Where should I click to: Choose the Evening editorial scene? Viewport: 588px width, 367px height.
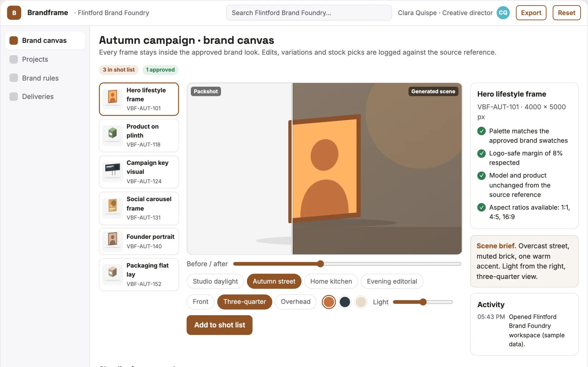392,281
